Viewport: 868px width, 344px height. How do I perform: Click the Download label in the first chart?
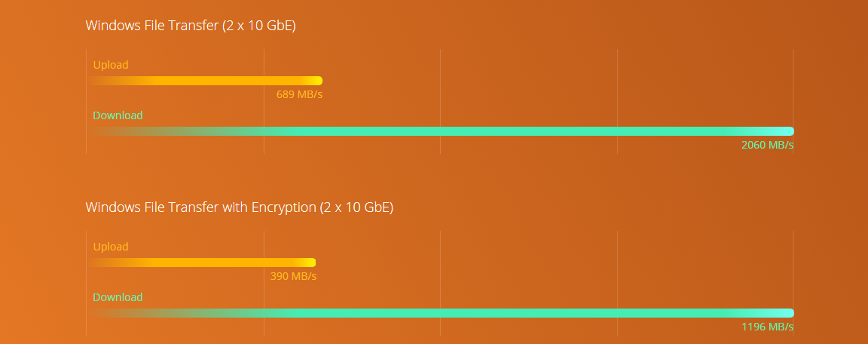tap(118, 115)
